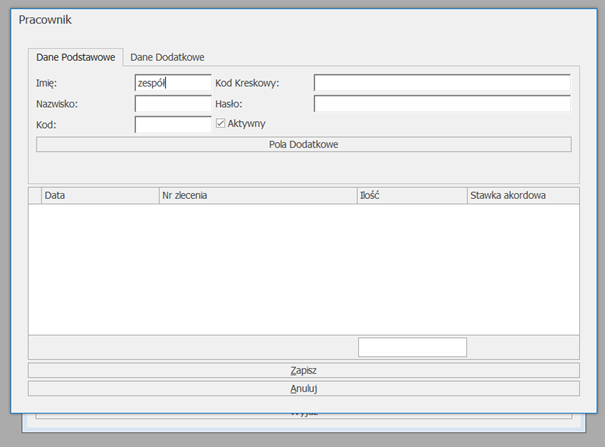Click the Hasło password field
605x447 pixels.
(x=441, y=103)
